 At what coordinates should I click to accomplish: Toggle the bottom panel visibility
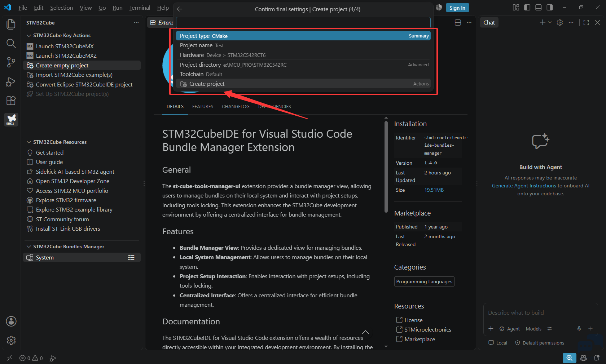point(539,8)
